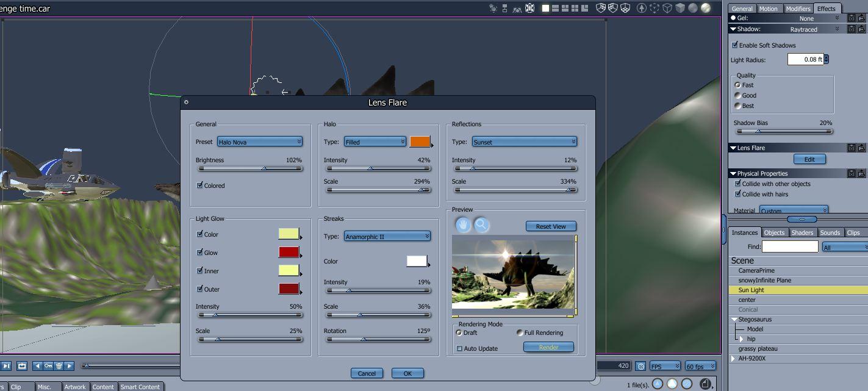868x391 pixels.
Task: Expand the AH-9200X scene item
Action: [x=733, y=359]
